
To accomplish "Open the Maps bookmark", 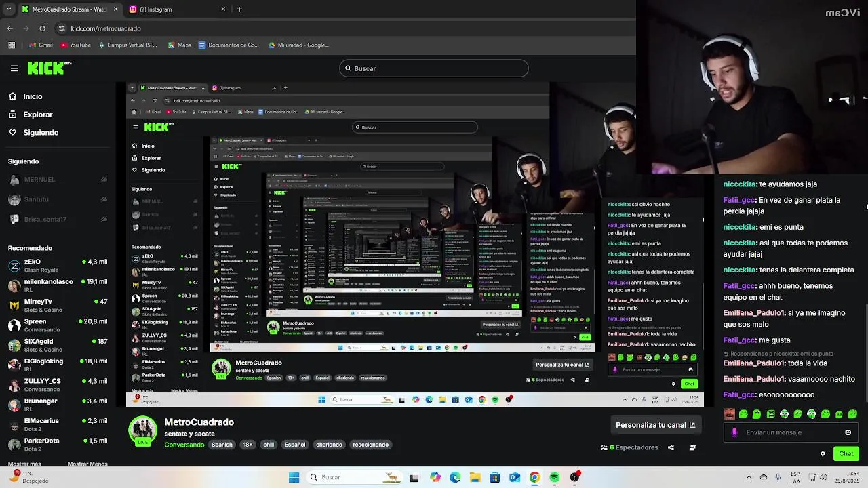I will coord(179,45).
